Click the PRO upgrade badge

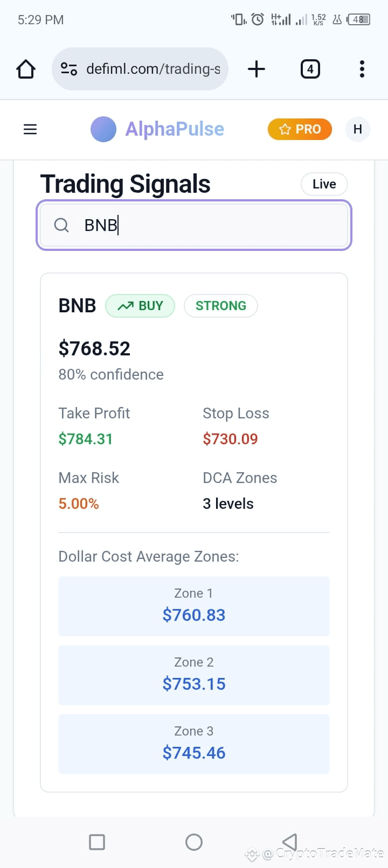click(x=300, y=129)
